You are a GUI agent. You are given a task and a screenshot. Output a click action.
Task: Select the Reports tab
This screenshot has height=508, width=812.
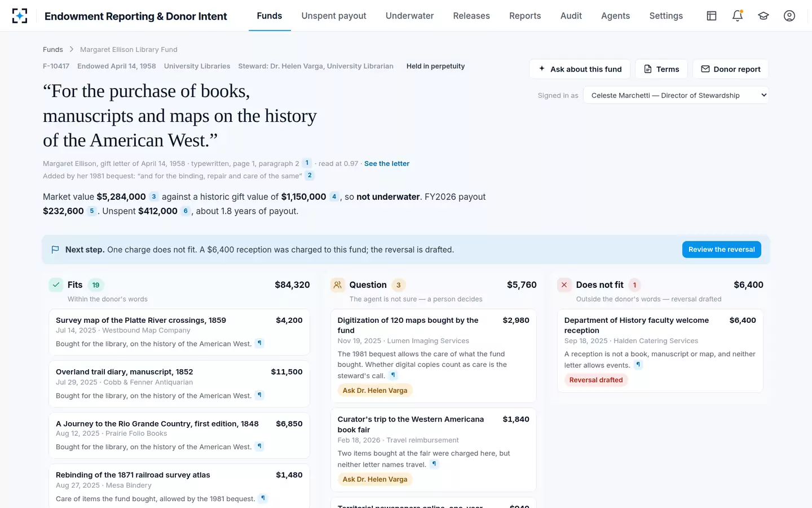525,16
